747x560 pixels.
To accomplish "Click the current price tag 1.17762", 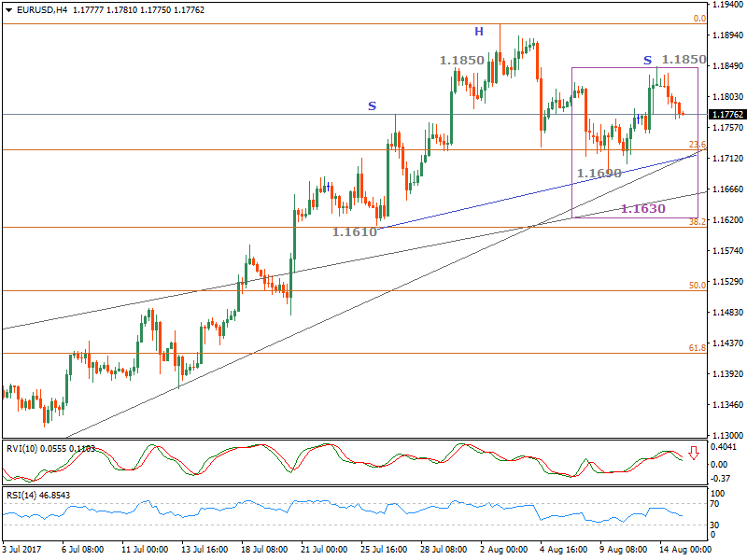I will (x=727, y=114).
